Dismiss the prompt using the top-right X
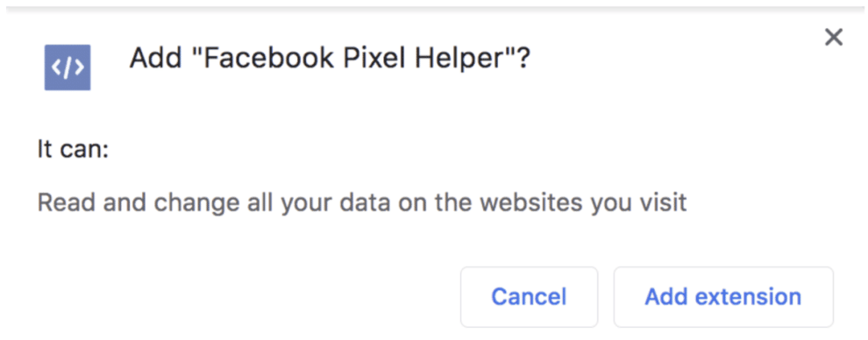 point(833,38)
